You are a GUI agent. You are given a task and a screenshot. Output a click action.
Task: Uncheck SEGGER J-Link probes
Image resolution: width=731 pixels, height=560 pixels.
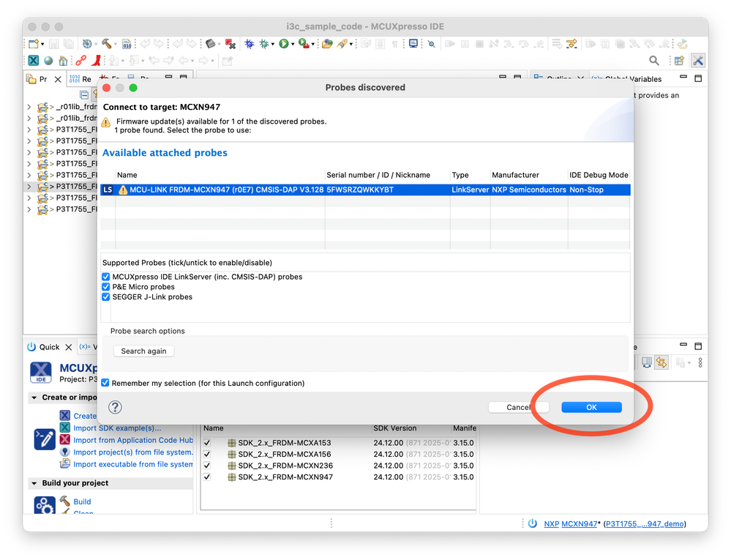tap(106, 297)
